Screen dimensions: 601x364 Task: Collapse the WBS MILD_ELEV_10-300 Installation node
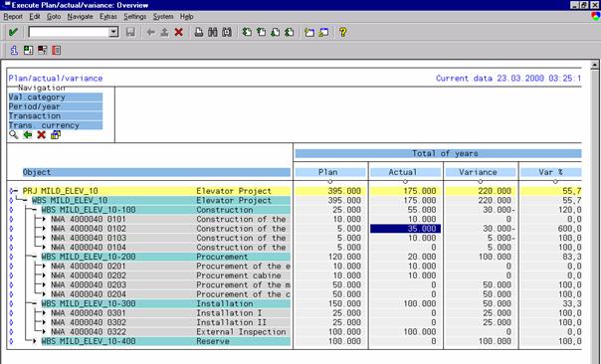[x=35, y=303]
